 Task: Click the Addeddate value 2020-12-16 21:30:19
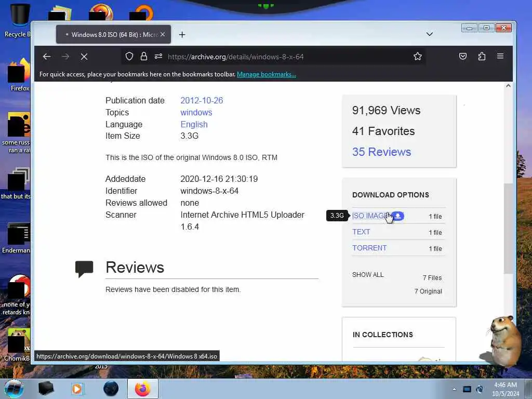[219, 179]
